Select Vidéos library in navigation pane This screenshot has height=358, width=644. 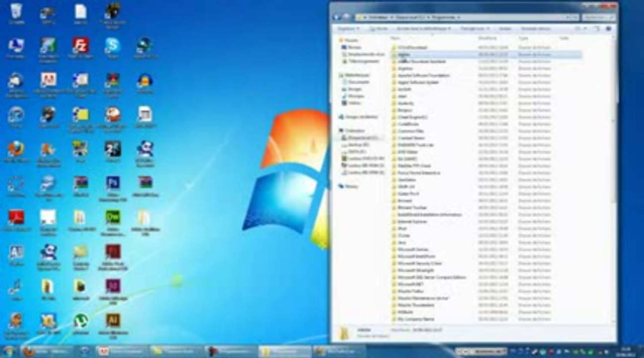click(x=351, y=102)
